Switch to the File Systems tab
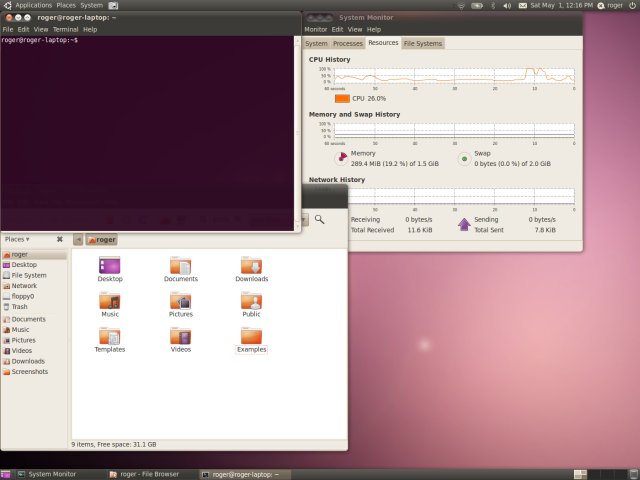 coord(423,44)
